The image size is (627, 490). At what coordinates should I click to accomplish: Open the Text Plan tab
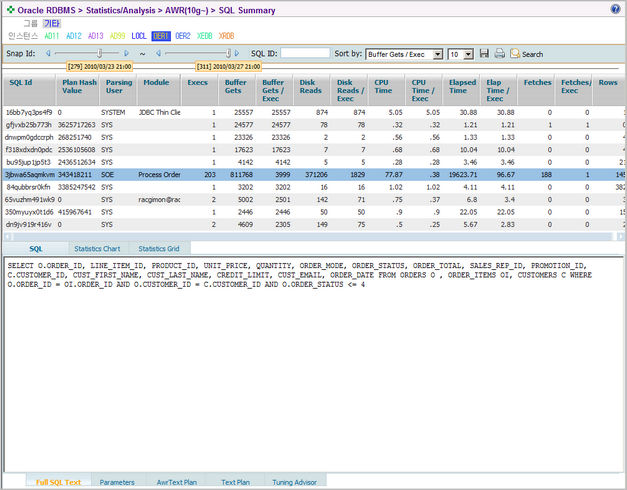click(x=235, y=482)
